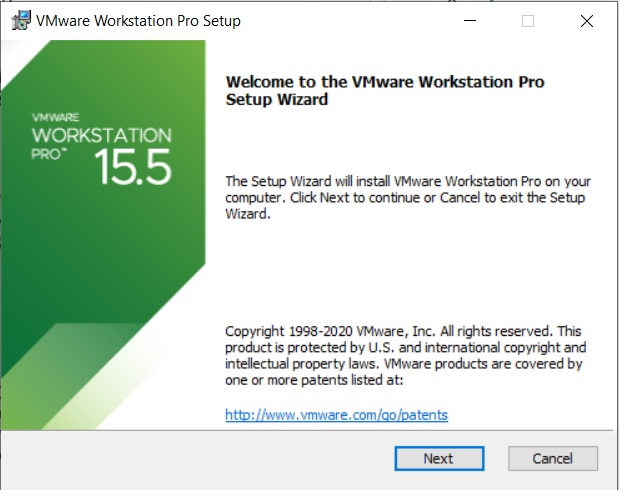Click the VMware installer icon in title bar
Screen dimensions: 628x498
(x=19, y=20)
